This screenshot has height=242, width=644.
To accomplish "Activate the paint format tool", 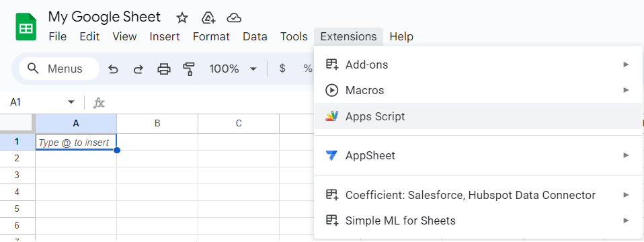I will (x=189, y=69).
